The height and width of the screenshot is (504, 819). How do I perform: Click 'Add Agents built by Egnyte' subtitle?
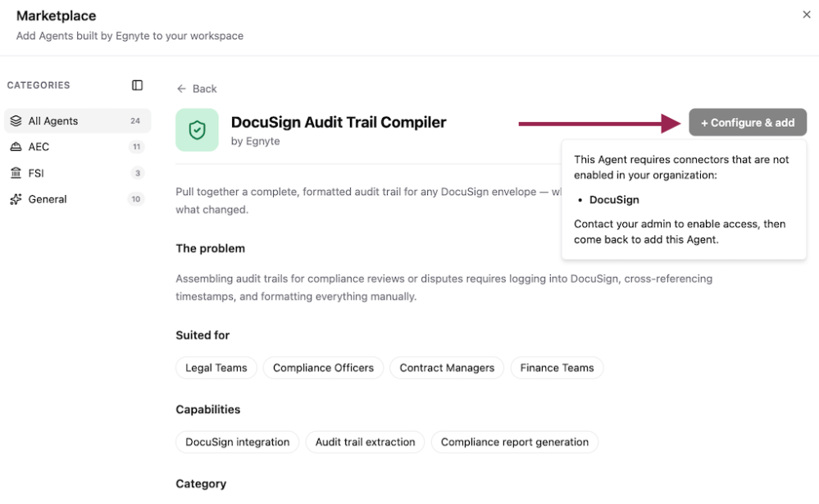[130, 35]
